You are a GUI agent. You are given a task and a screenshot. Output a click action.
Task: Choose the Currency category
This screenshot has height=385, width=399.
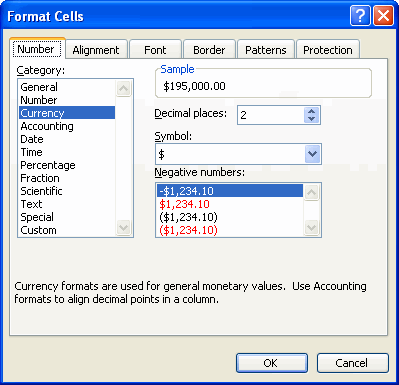(67, 113)
